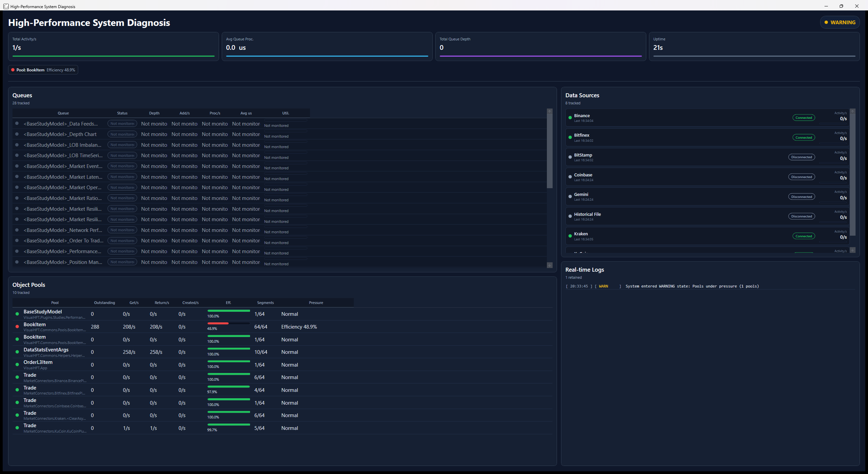The width and height of the screenshot is (868, 474).
Task: Click the grey dot of the Depth Chart queue
Action: [17, 134]
